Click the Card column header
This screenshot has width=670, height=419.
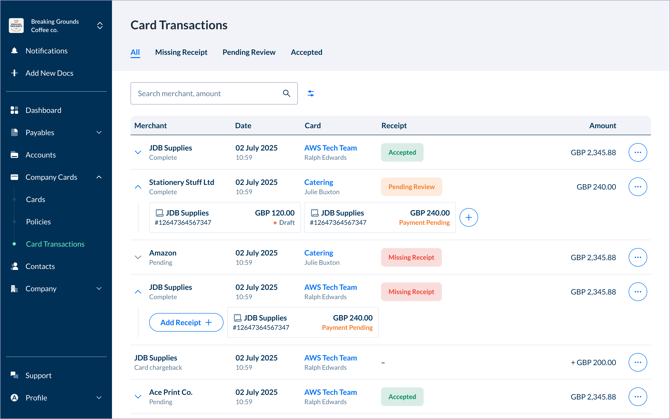click(313, 126)
